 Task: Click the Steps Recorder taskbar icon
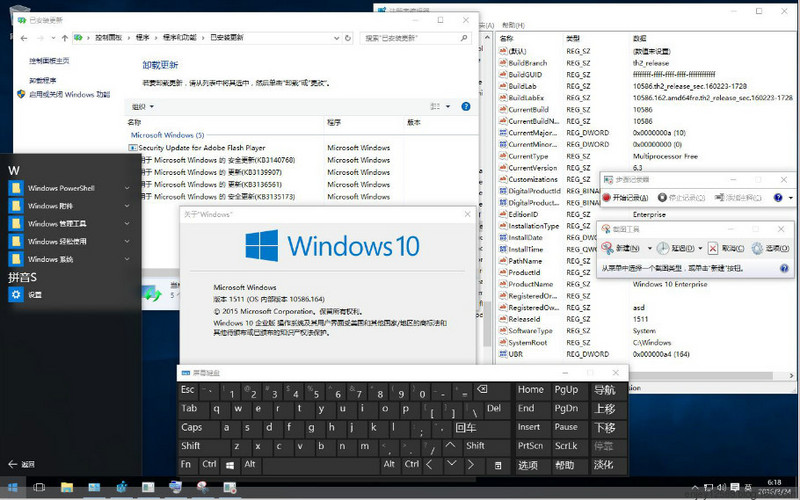tap(230, 487)
